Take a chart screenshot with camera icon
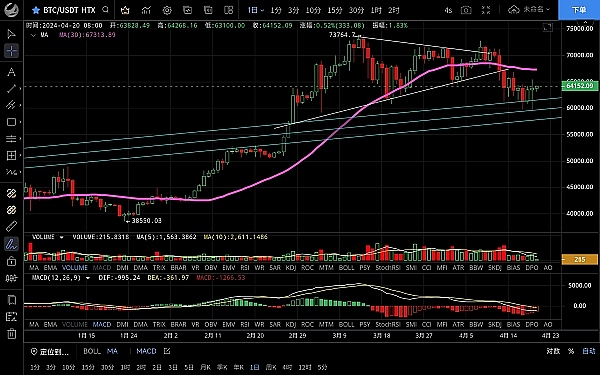Viewport: 600px width, 375px height. click(466, 10)
